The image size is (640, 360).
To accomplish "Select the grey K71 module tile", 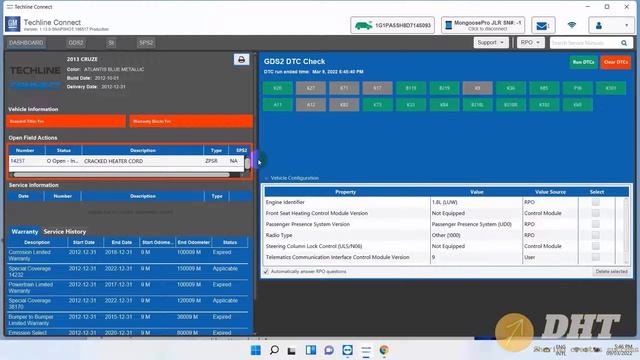I will tap(344, 88).
